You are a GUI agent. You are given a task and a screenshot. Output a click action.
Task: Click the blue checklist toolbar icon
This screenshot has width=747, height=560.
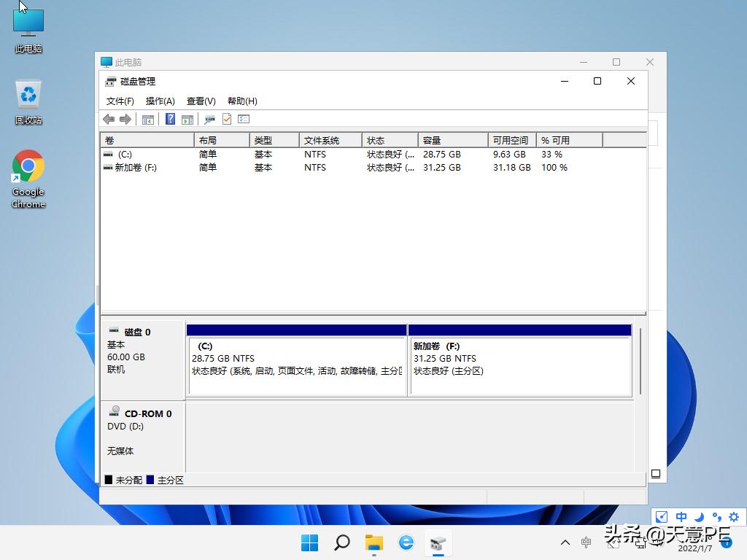click(x=243, y=119)
